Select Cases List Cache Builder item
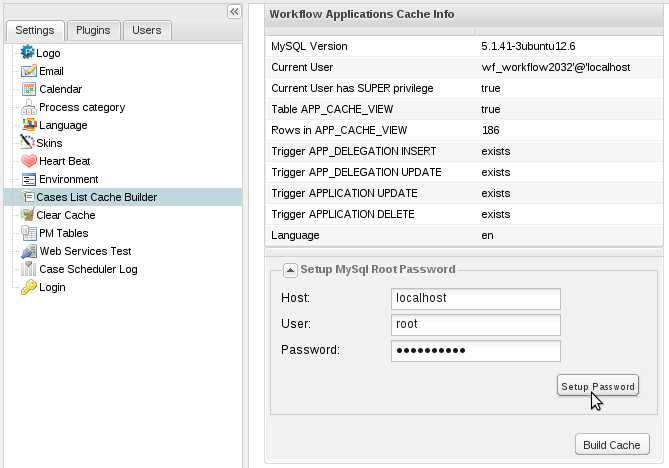This screenshot has width=669, height=468. tap(96, 197)
